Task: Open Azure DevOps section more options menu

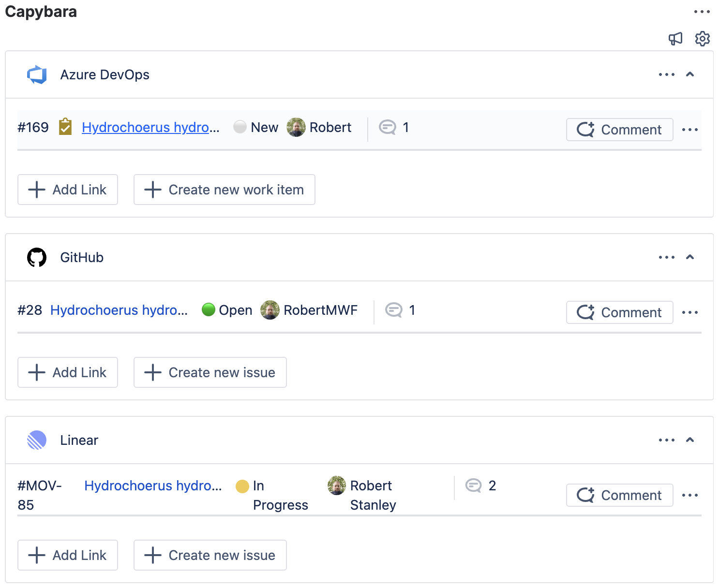Action: pos(666,74)
